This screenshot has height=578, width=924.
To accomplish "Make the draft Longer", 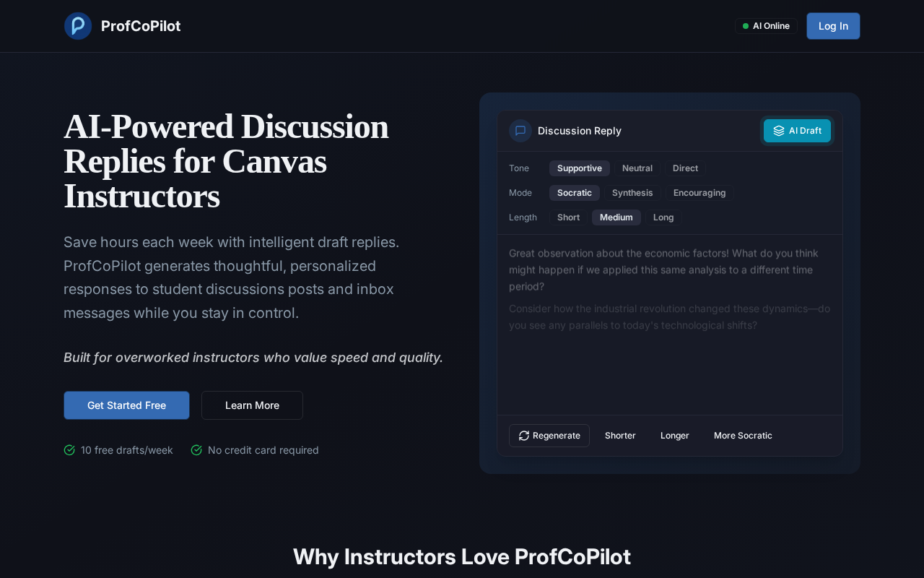I will point(675,436).
